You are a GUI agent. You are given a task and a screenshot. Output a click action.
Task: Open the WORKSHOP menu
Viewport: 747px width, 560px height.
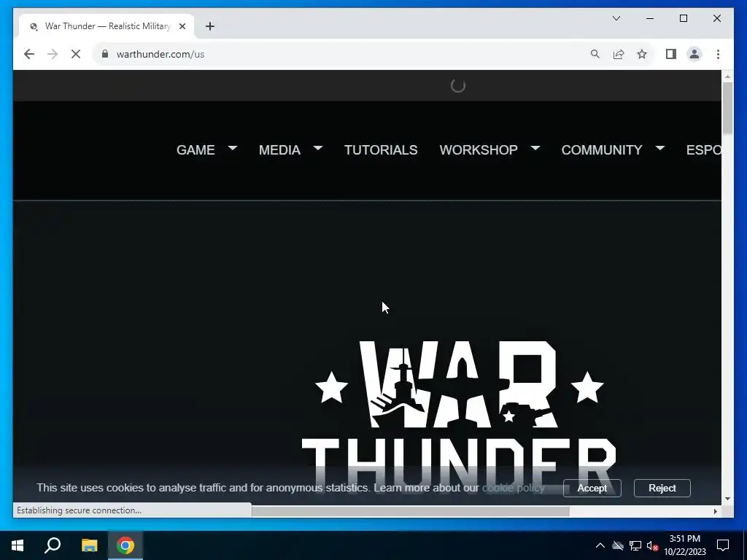(x=479, y=150)
